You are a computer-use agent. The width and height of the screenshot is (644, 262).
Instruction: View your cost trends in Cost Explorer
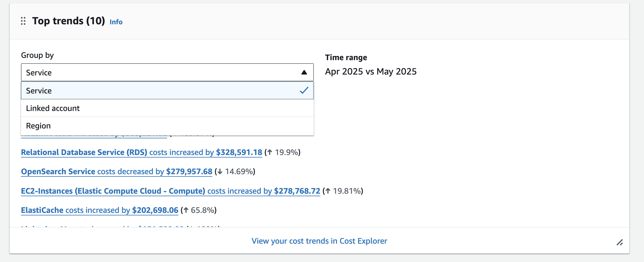(319, 241)
